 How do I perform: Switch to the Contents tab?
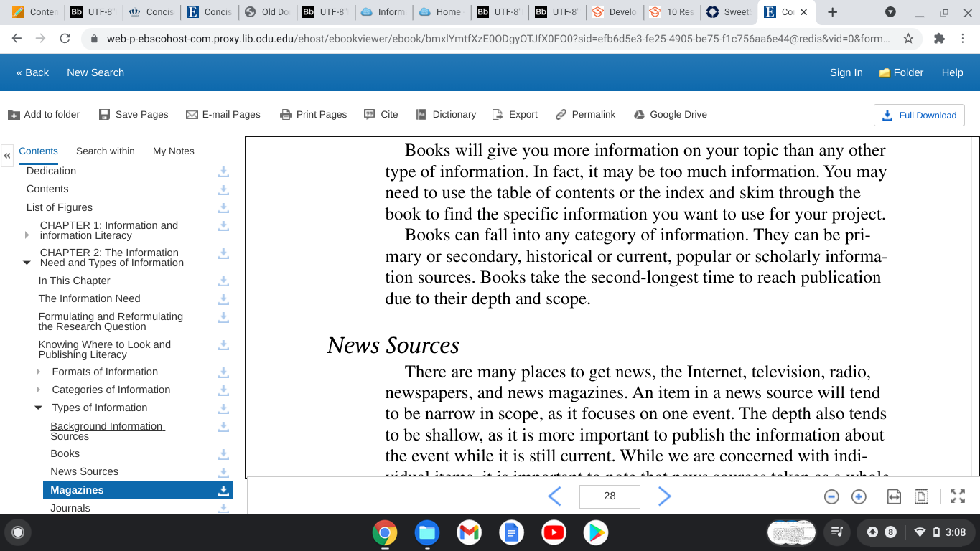coord(38,151)
